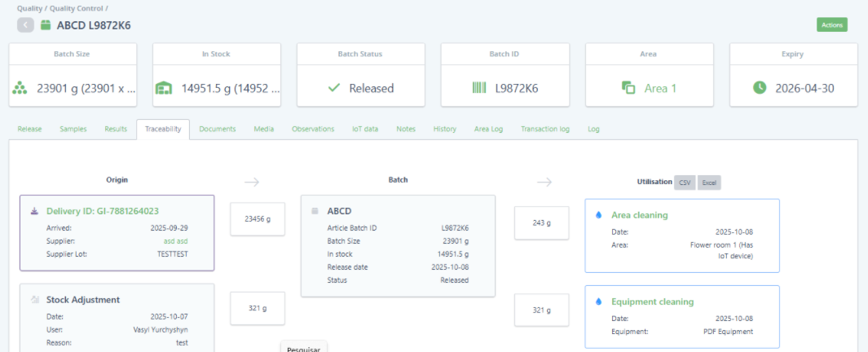Open the Area 1 link
This screenshot has width=868, height=352.
[x=660, y=88]
